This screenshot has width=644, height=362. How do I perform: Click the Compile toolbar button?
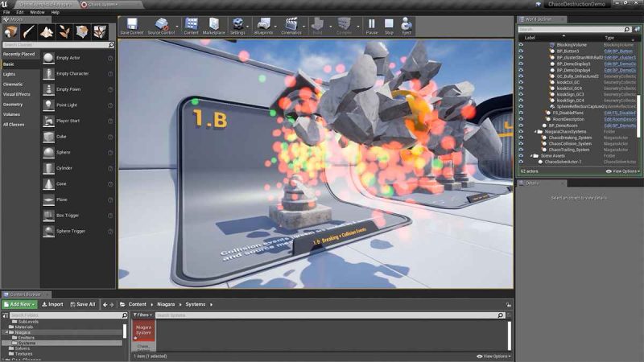pos(344,27)
